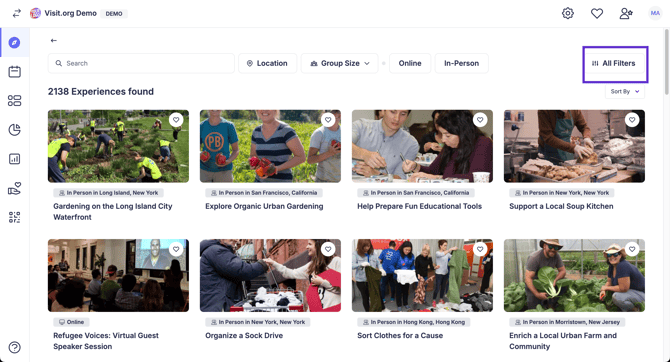Expand the Group Size dropdown
This screenshot has width=670, height=362.
coord(339,63)
